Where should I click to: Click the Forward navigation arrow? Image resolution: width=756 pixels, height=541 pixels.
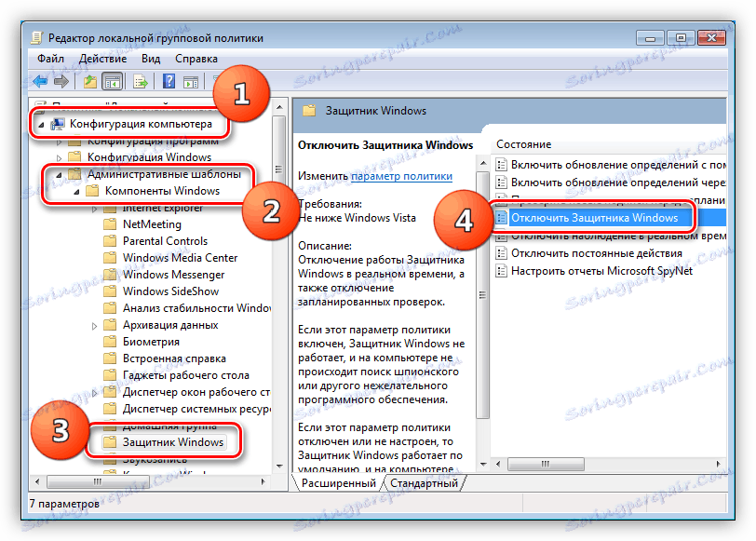pos(61,81)
